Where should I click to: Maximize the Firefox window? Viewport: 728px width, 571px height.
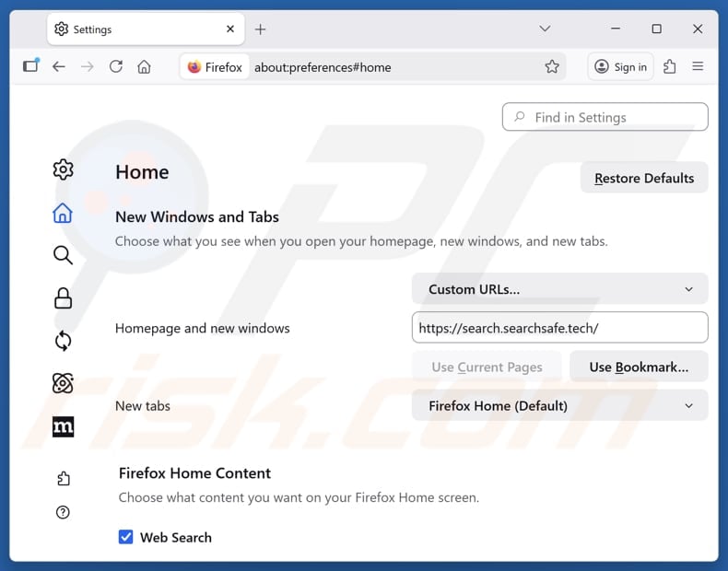pyautogui.click(x=656, y=29)
